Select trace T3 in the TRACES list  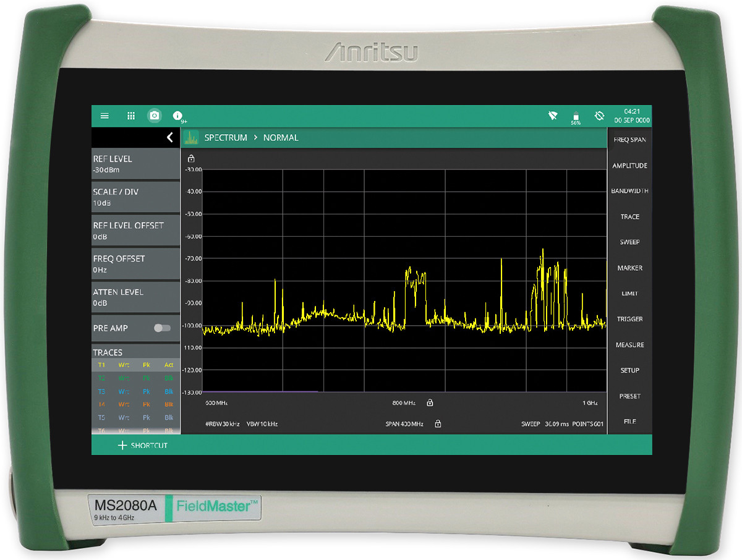pyautogui.click(x=135, y=391)
